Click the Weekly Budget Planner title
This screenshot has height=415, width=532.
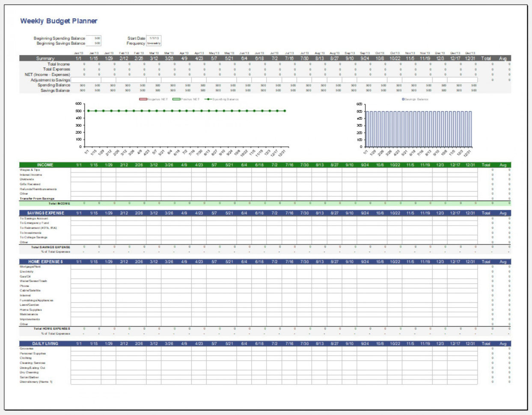click(x=59, y=21)
